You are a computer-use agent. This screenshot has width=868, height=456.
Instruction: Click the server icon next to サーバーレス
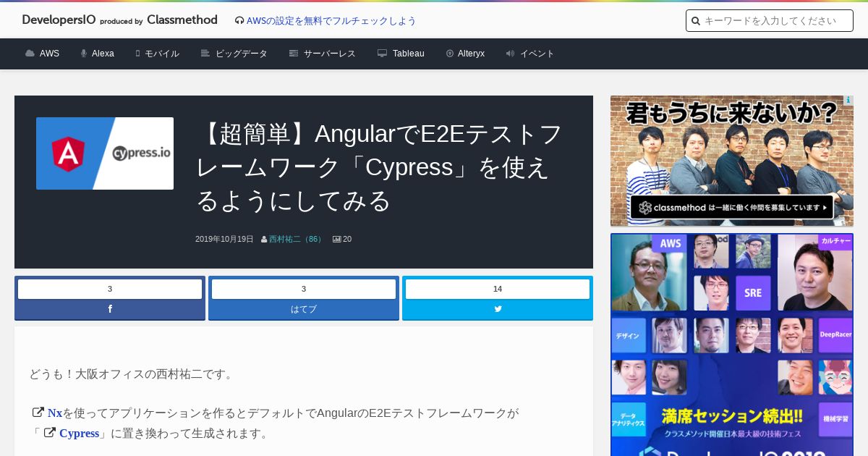click(x=294, y=54)
